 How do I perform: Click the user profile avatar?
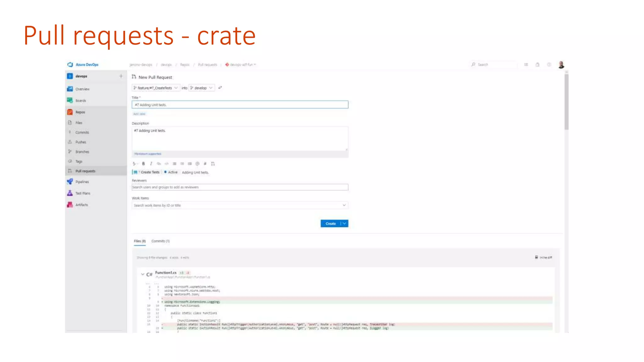coord(561,65)
